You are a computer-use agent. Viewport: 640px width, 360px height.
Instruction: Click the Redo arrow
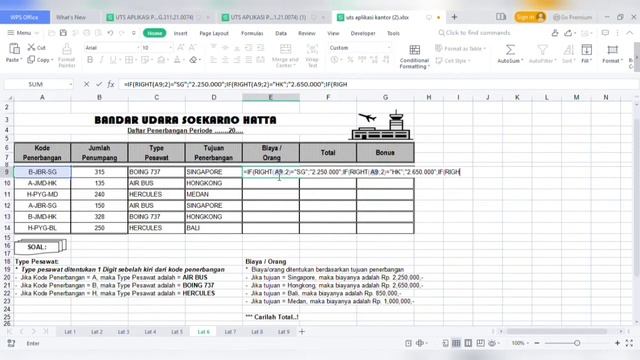click(x=122, y=33)
